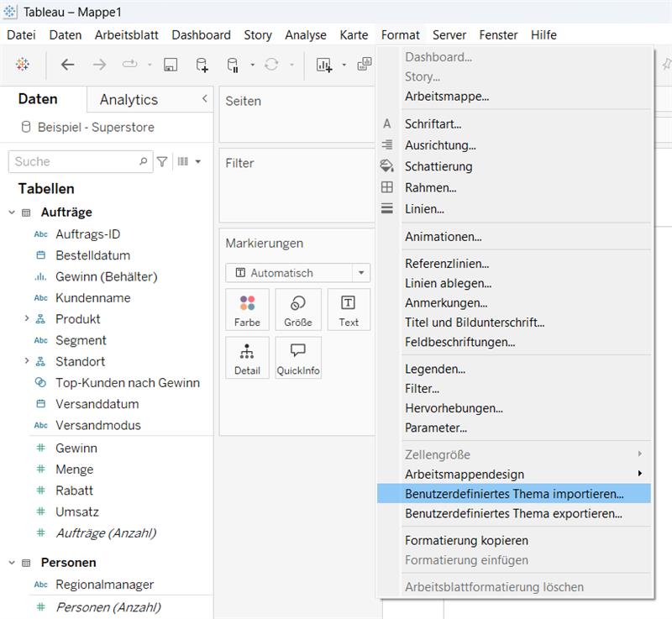Image resolution: width=672 pixels, height=619 pixels.
Task: Click the Größe size marks card
Action: tap(298, 309)
